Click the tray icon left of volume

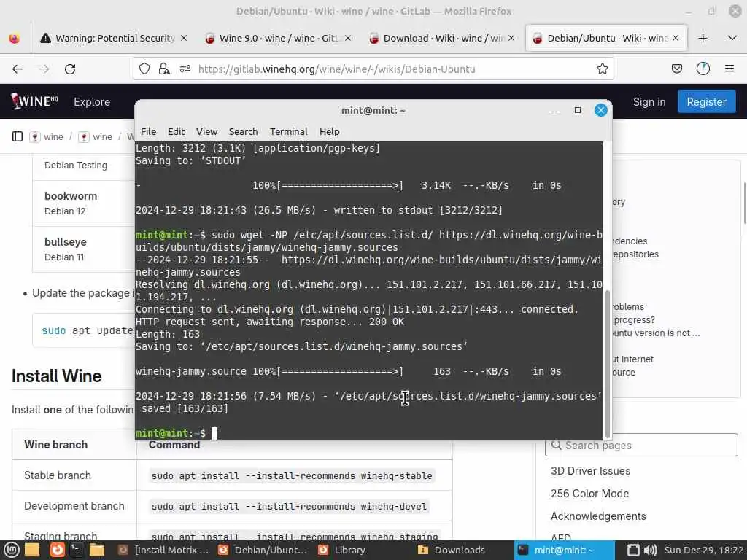tap(633, 550)
